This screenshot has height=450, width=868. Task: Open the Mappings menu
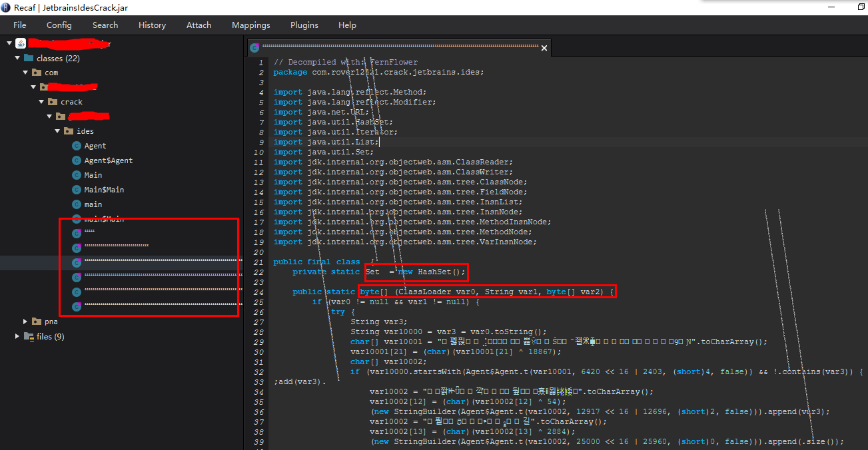[x=250, y=25]
